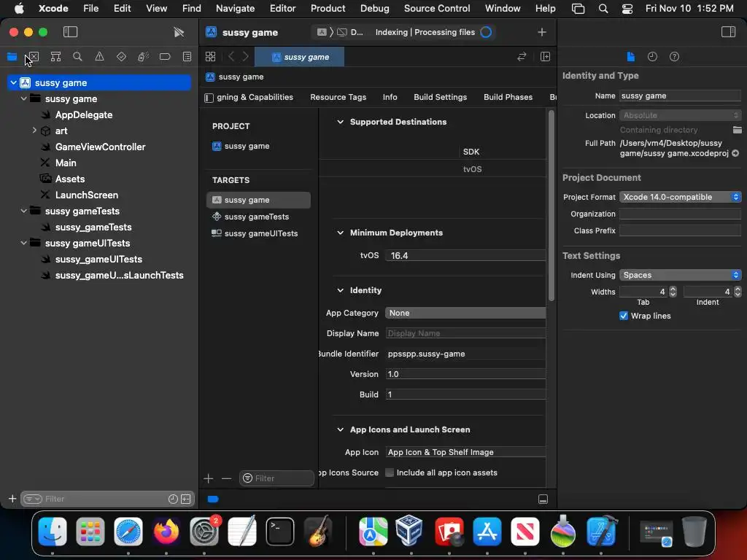Open the Issue navigator warning icon
Viewport: 747px width, 560px height.
(99, 57)
